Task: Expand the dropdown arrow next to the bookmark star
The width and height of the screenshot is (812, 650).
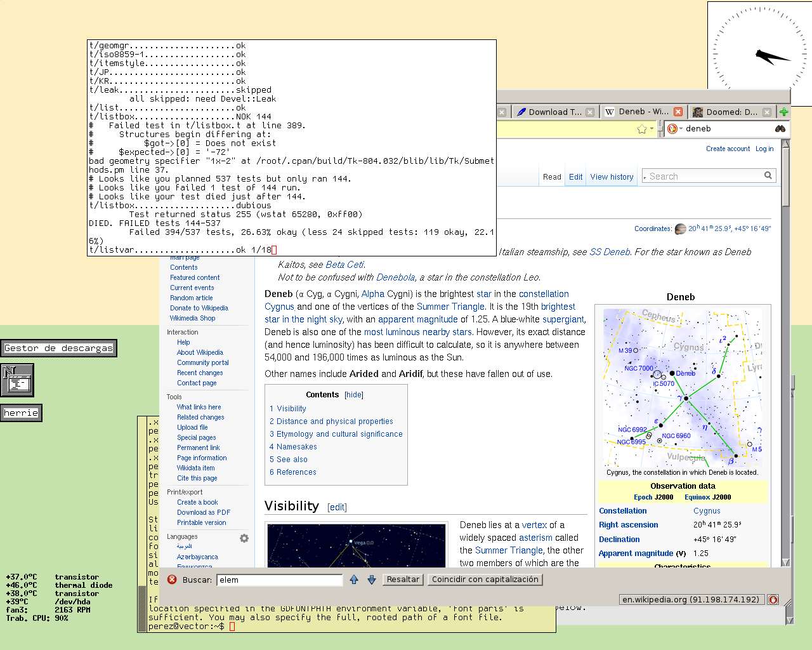Action: pyautogui.click(x=652, y=129)
